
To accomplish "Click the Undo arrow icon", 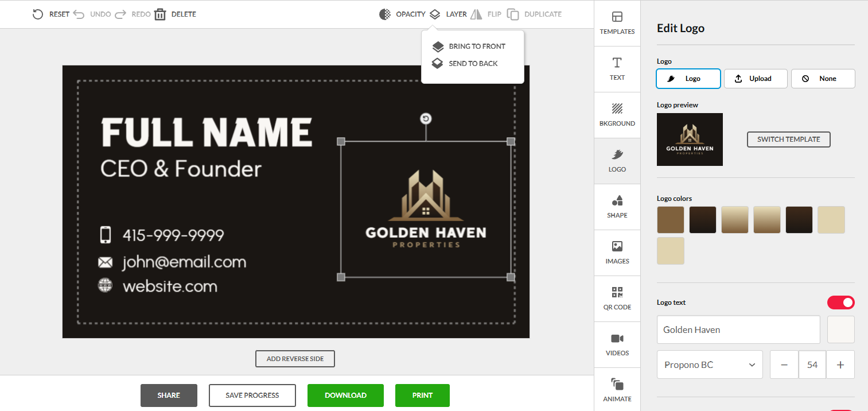I will (x=79, y=14).
